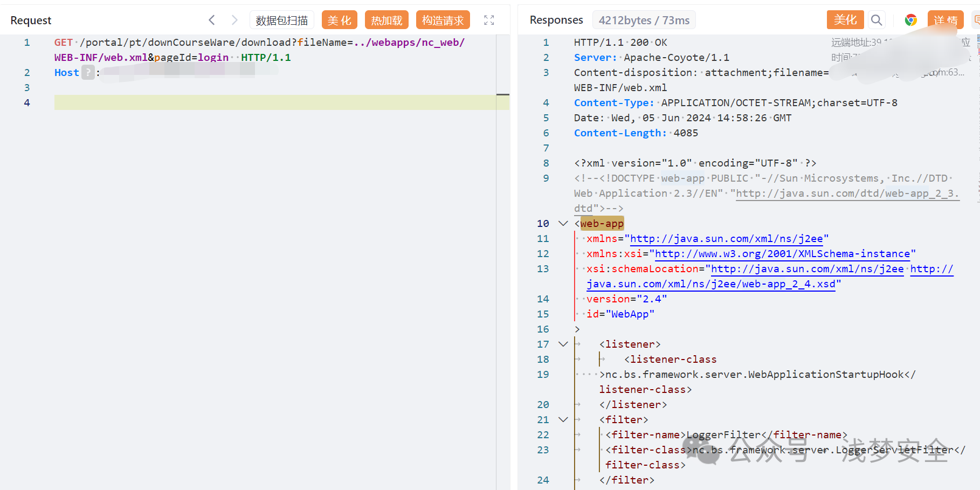Click the 美化 button in the Request panel
The image size is (980, 490).
(x=340, y=20)
